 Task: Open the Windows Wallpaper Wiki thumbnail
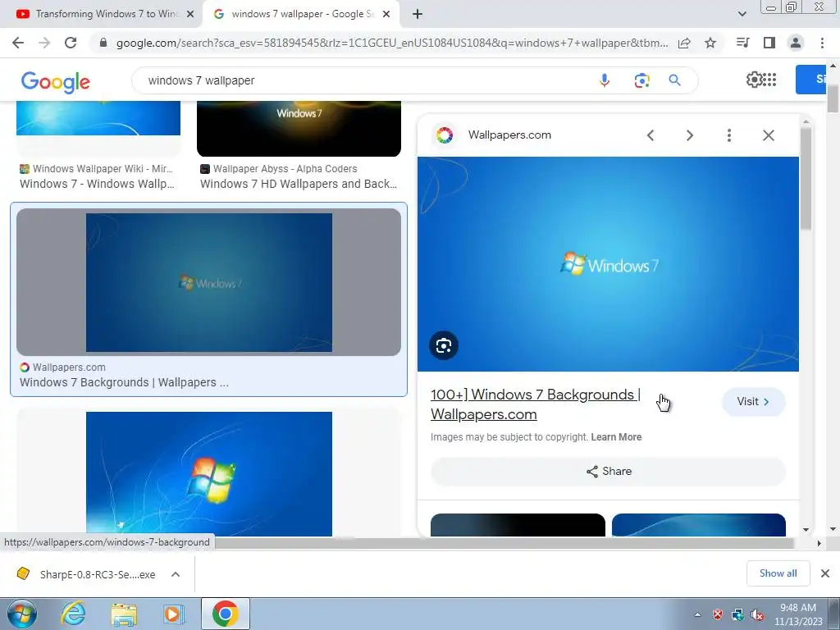[98, 118]
